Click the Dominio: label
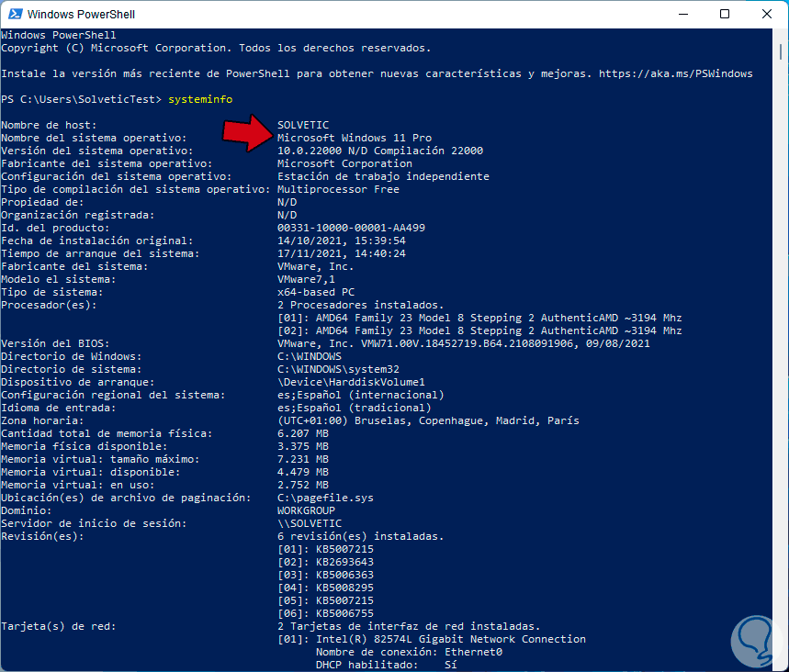 click(x=26, y=510)
